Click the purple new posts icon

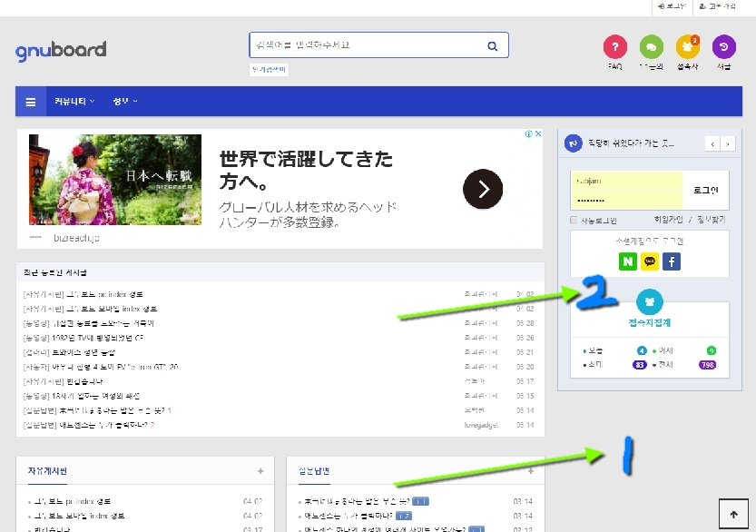pyautogui.click(x=723, y=47)
